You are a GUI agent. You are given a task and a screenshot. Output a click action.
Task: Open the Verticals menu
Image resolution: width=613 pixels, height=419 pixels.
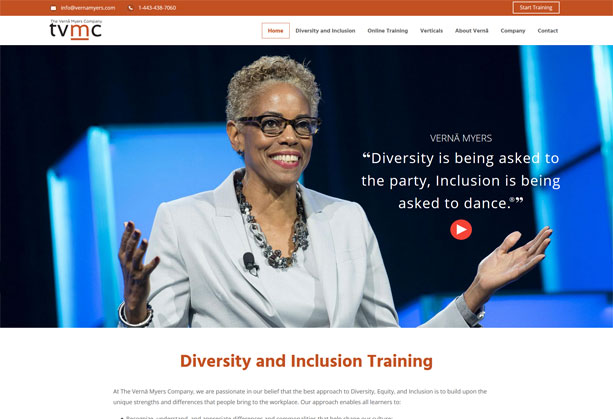(x=431, y=30)
